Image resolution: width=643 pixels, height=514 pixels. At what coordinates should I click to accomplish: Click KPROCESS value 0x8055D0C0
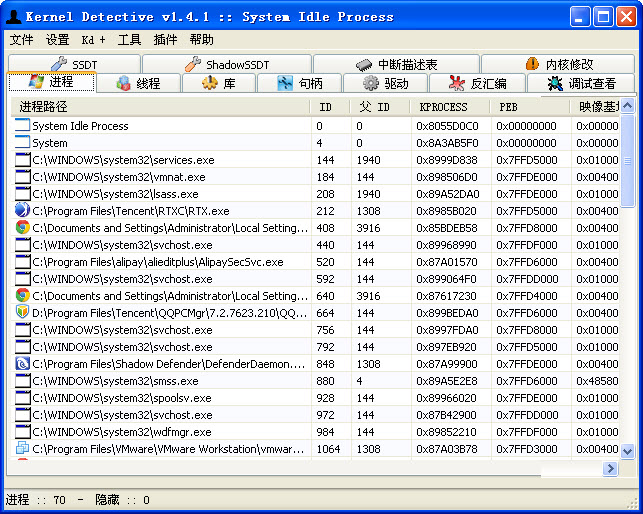[x=447, y=126]
